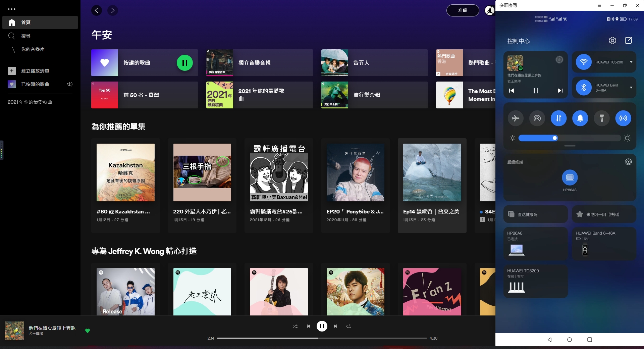
Task: Previous track in phone media card
Action: click(512, 91)
